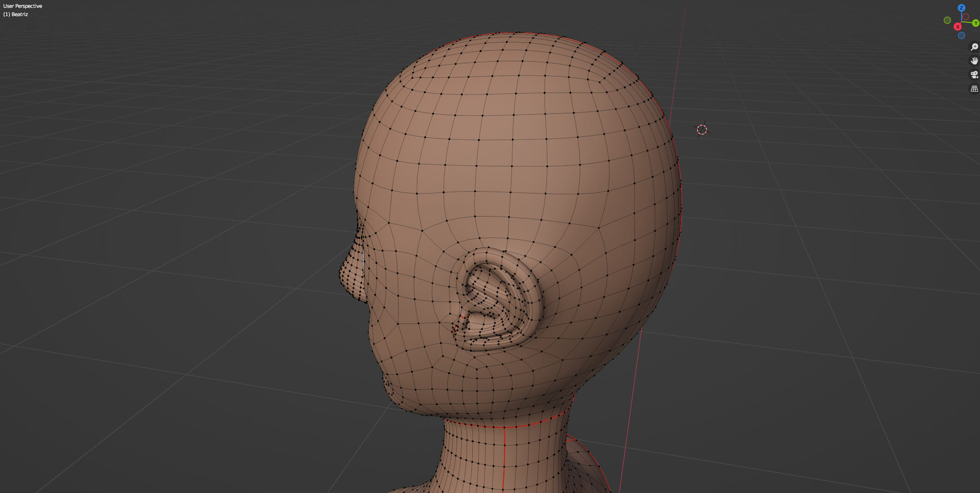Click the zoom magnifier viewport icon
The height and width of the screenshot is (493, 980).
point(974,47)
